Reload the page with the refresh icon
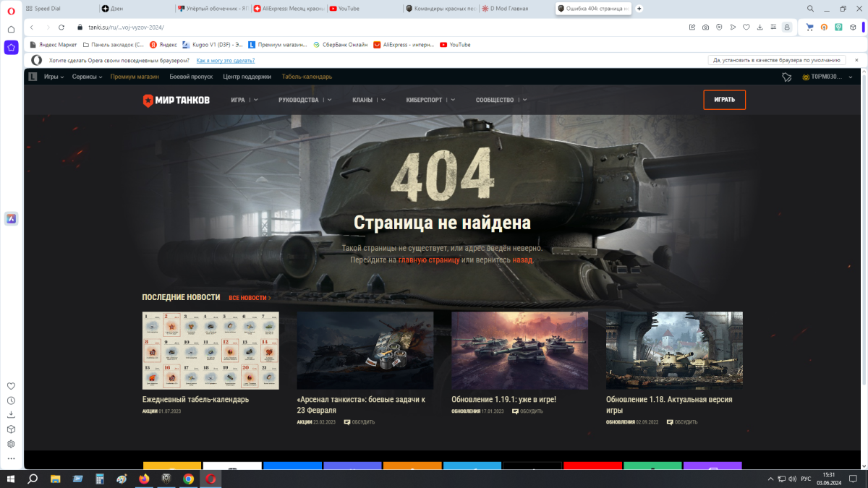The width and height of the screenshot is (868, 488). click(61, 27)
